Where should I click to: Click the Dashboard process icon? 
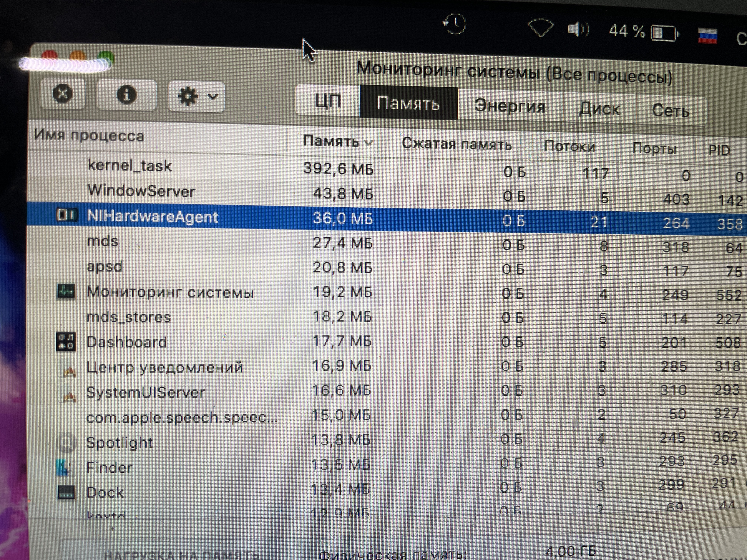[x=66, y=342]
